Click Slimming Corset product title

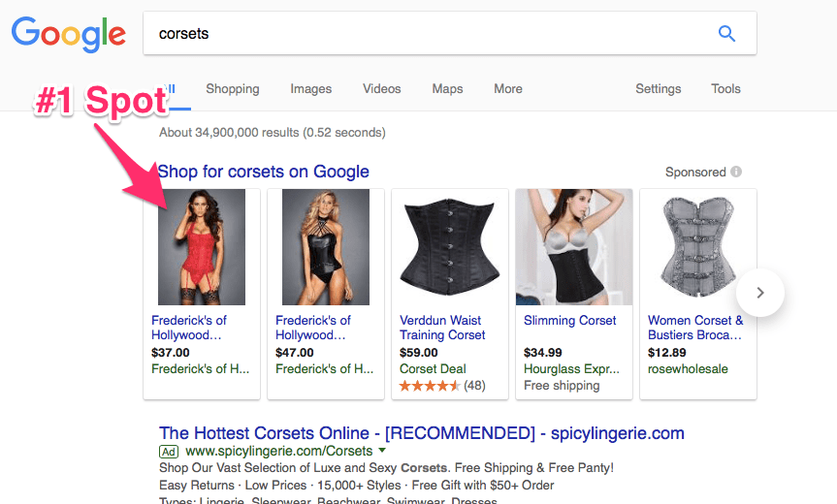coord(569,321)
